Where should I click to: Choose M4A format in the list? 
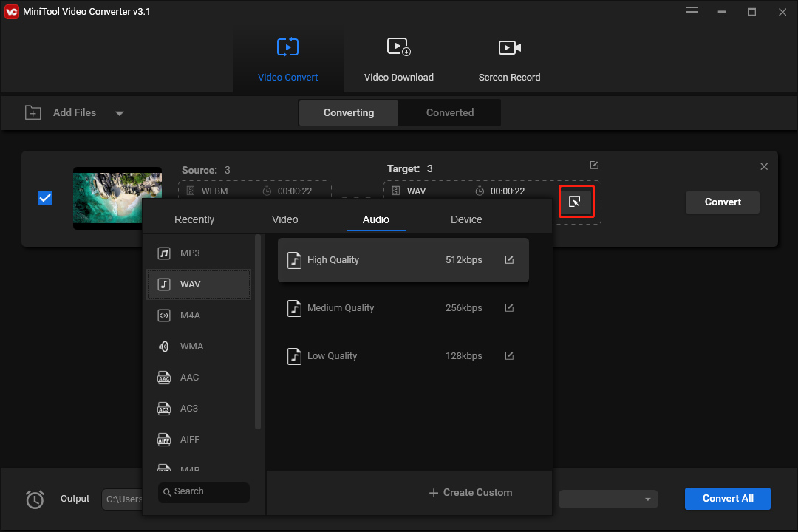[199, 315]
